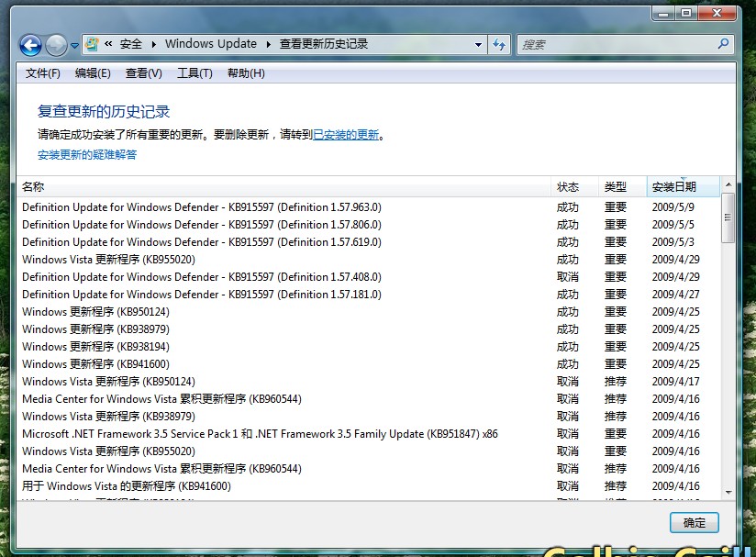
Task: Open the 工具(T) menu
Action: coord(195,73)
